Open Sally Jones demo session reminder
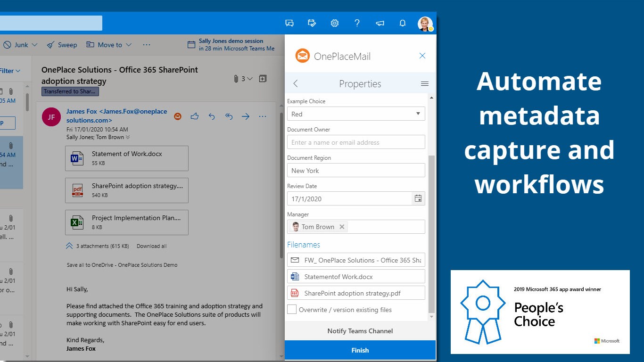This screenshot has width=644, height=362. click(x=231, y=45)
